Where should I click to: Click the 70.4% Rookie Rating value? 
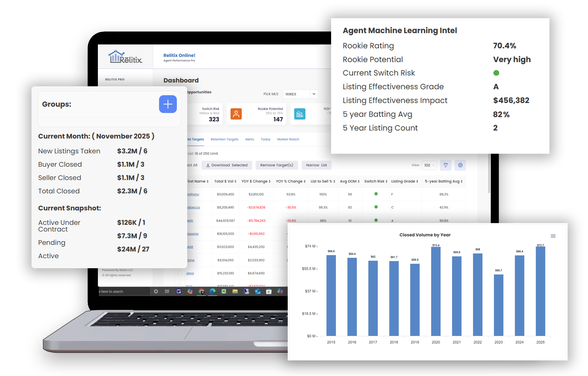[x=505, y=46]
